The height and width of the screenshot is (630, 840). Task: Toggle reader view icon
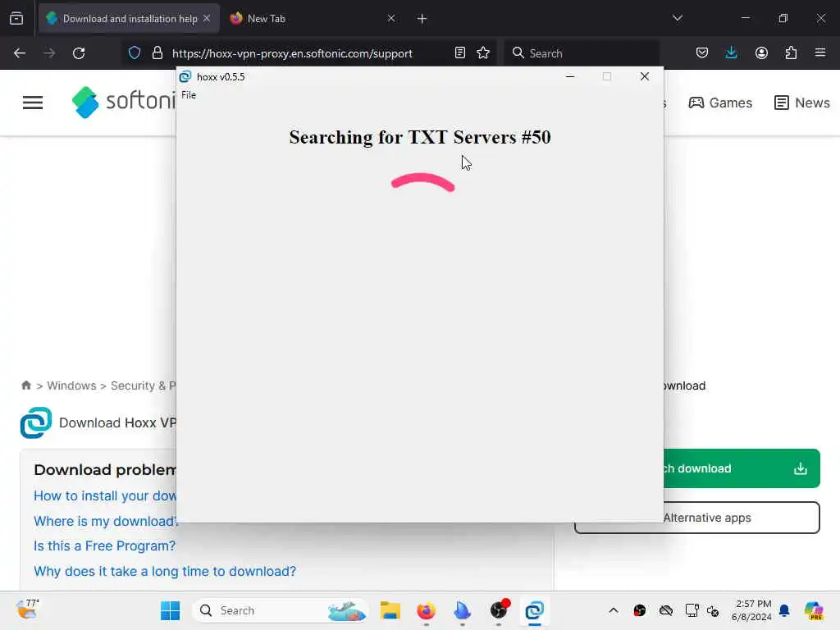(x=459, y=53)
